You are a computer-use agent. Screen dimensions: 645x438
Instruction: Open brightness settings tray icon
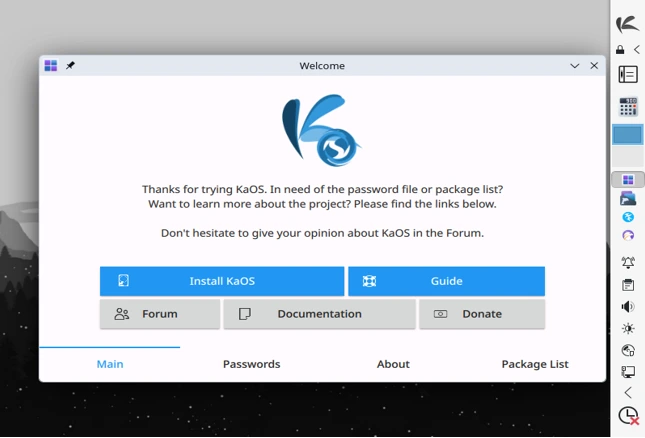click(628, 329)
